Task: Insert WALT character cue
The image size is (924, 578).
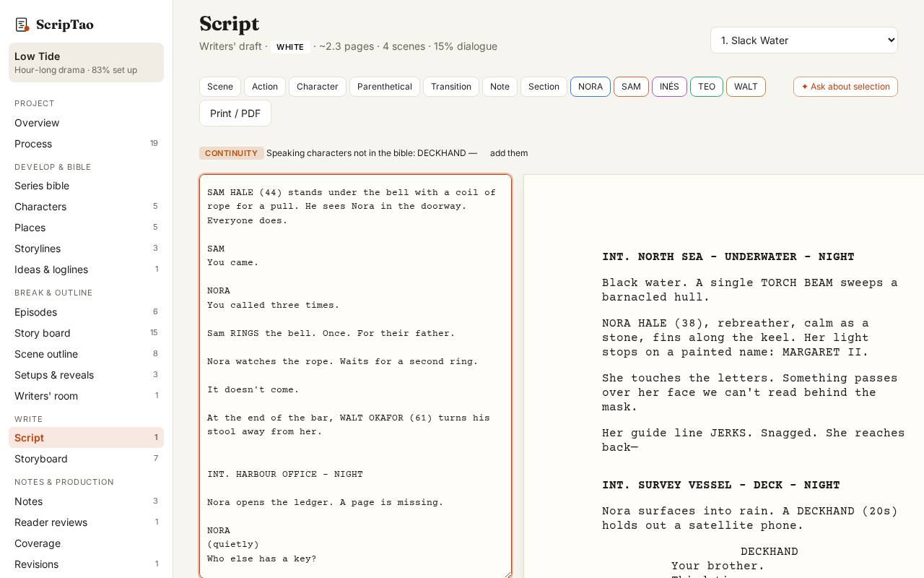Action: tap(746, 87)
